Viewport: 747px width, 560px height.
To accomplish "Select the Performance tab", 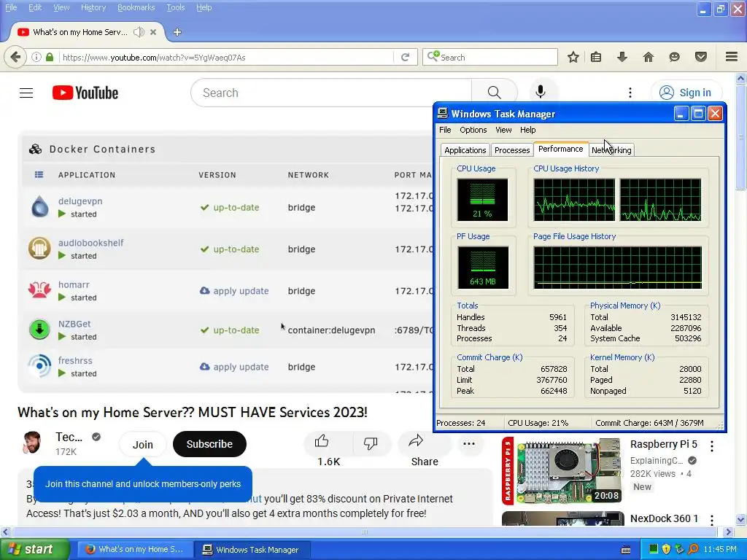I will coord(561,149).
